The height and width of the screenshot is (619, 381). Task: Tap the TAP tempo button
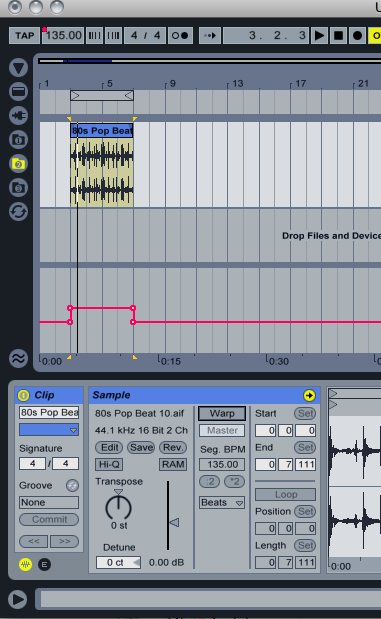[24, 36]
